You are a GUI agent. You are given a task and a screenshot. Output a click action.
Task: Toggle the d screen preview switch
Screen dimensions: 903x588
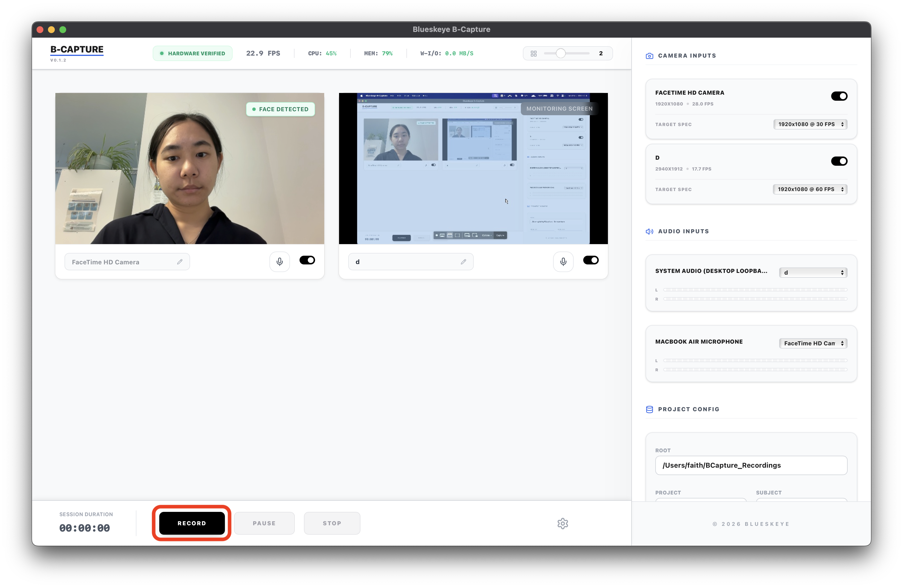[x=590, y=260]
